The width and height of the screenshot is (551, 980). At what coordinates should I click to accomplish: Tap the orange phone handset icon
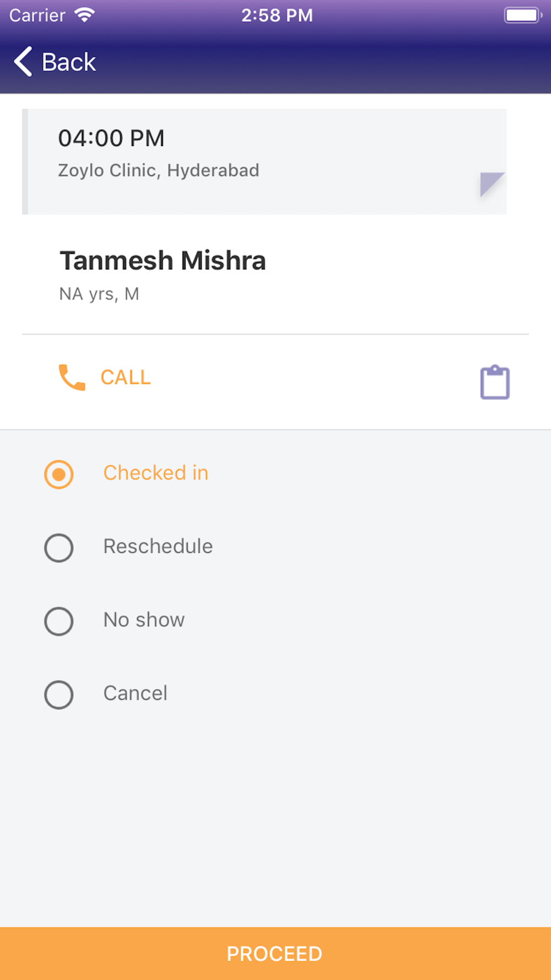coord(72,378)
